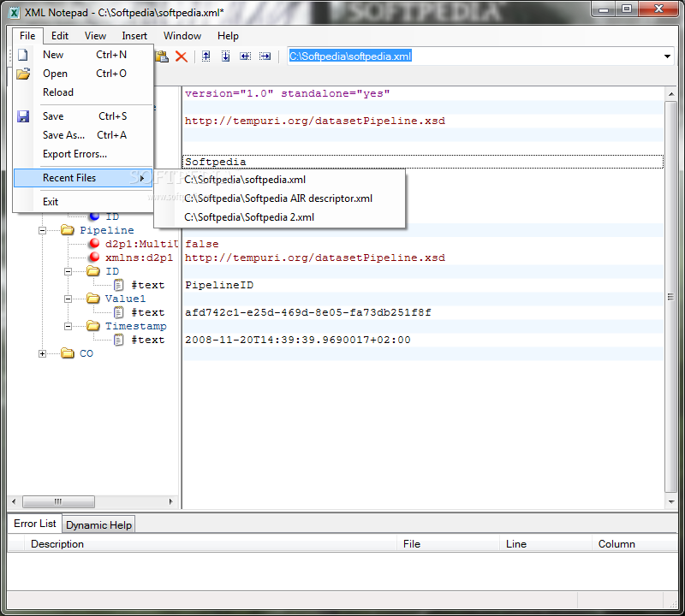Choose Reload from File menu
Viewport: 685px width, 616px height.
84,92
